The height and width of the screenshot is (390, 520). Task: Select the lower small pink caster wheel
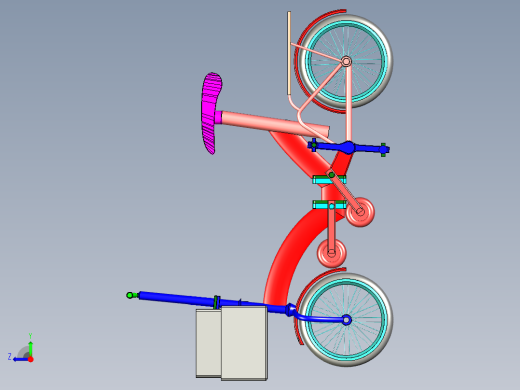pos(331,253)
